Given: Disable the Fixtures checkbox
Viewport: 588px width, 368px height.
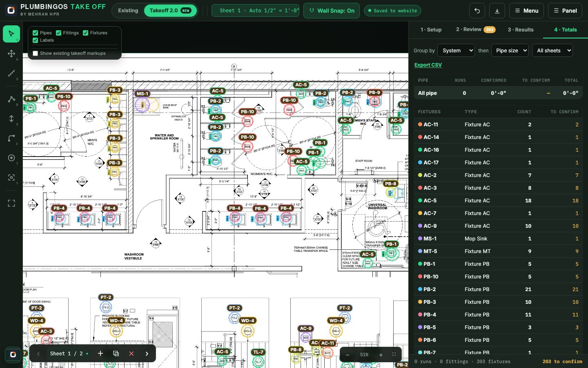Looking at the screenshot, I should 86,33.
